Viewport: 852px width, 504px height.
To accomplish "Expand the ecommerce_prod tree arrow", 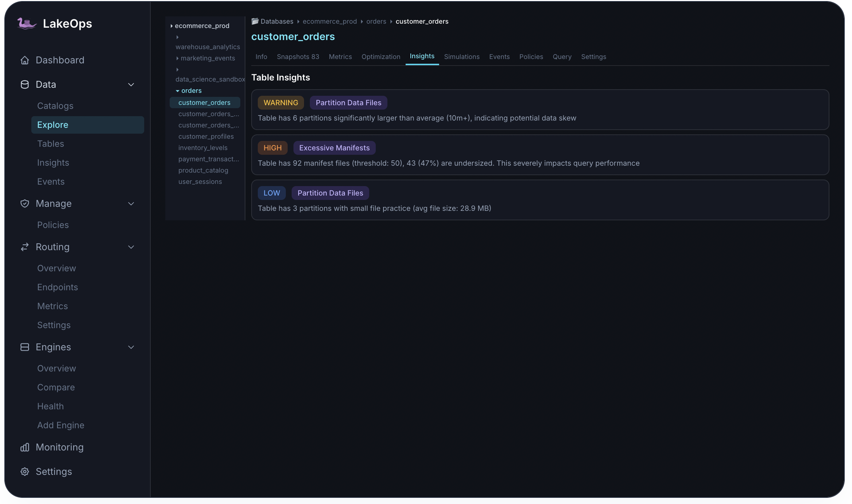I will coord(171,26).
